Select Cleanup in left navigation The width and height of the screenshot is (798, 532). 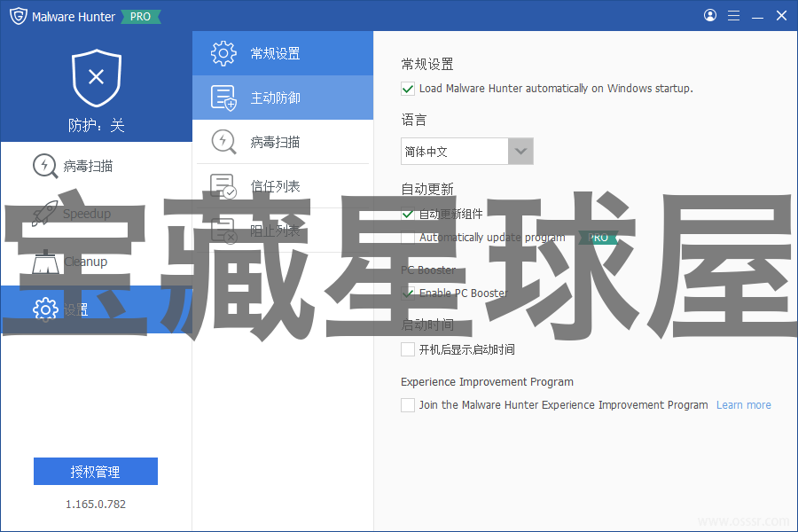pos(96,262)
